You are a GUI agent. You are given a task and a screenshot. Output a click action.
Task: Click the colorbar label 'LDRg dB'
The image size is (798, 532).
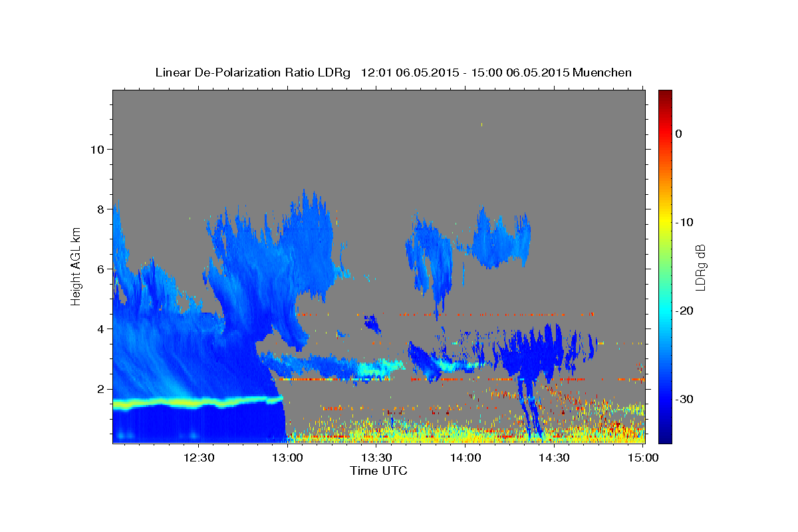tap(700, 267)
